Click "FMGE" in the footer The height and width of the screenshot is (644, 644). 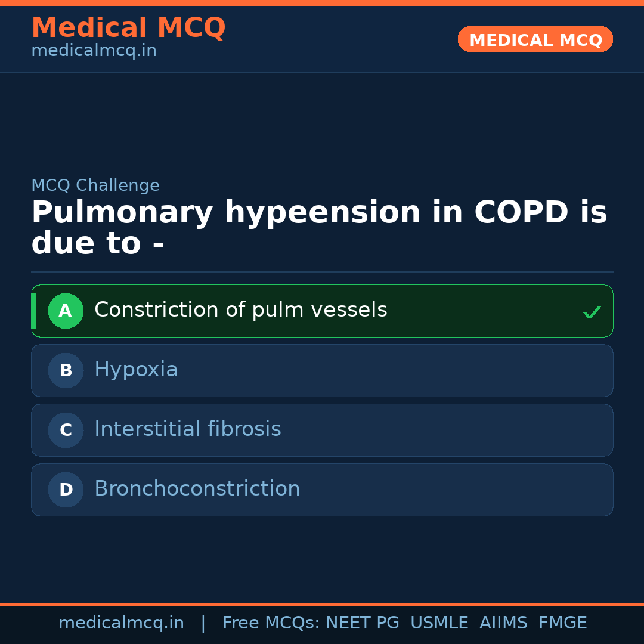tap(562, 623)
